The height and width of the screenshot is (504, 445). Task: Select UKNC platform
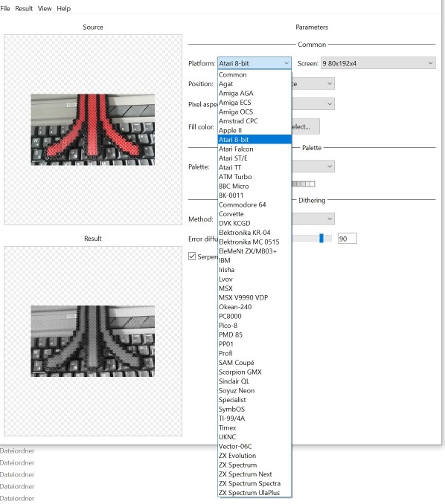click(x=254, y=437)
